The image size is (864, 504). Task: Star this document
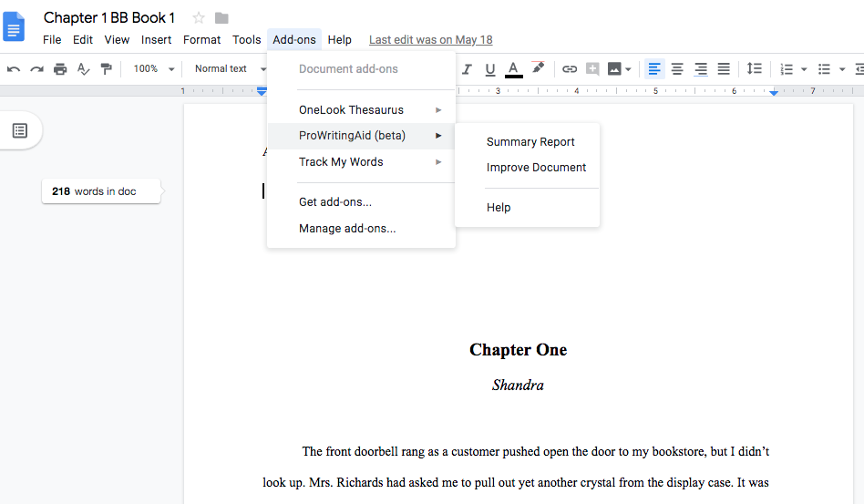coord(199,18)
